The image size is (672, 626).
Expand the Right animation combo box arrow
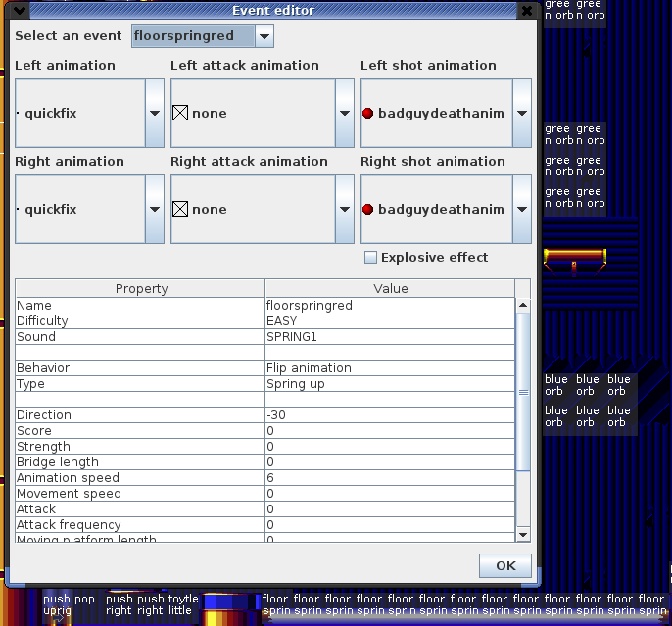[155, 209]
